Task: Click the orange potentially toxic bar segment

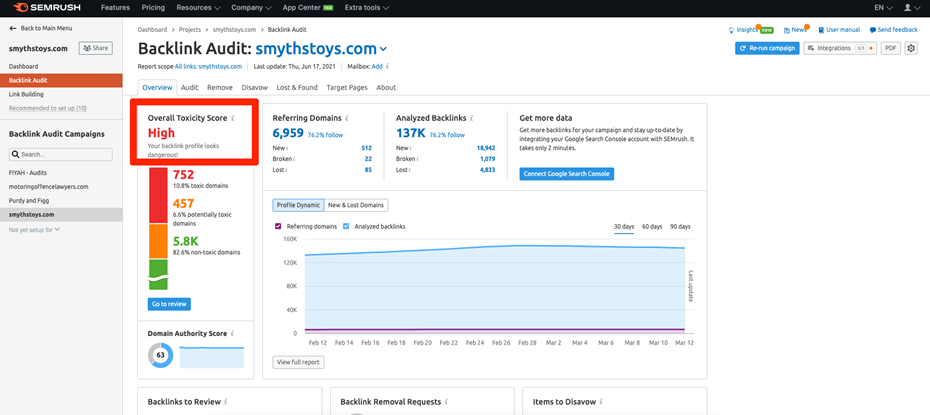Action: pos(158,241)
